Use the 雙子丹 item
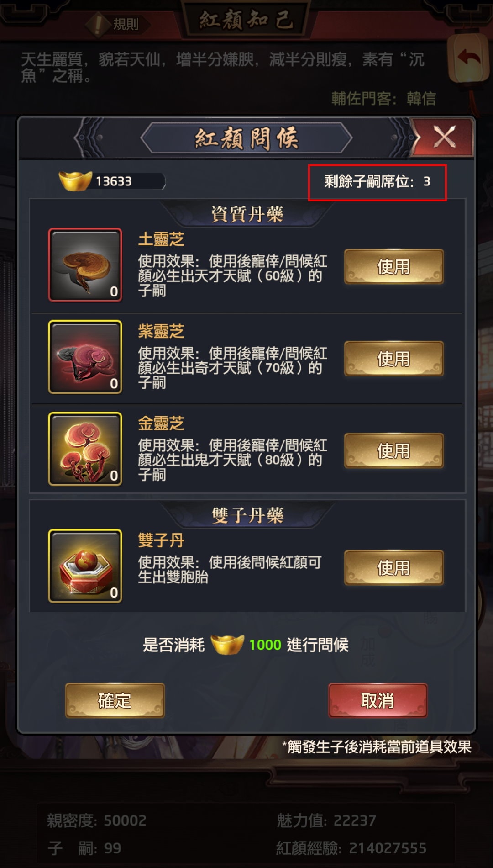Screen dimensions: 493x868 [394, 568]
